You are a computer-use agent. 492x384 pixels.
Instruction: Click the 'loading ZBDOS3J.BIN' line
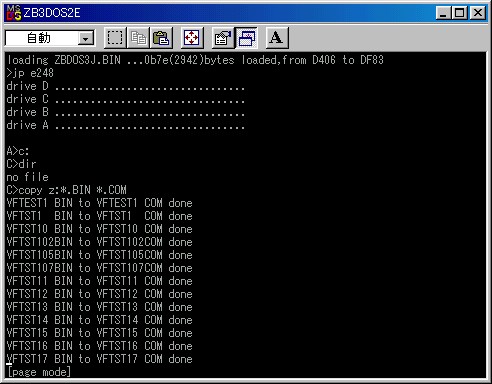pos(195,60)
